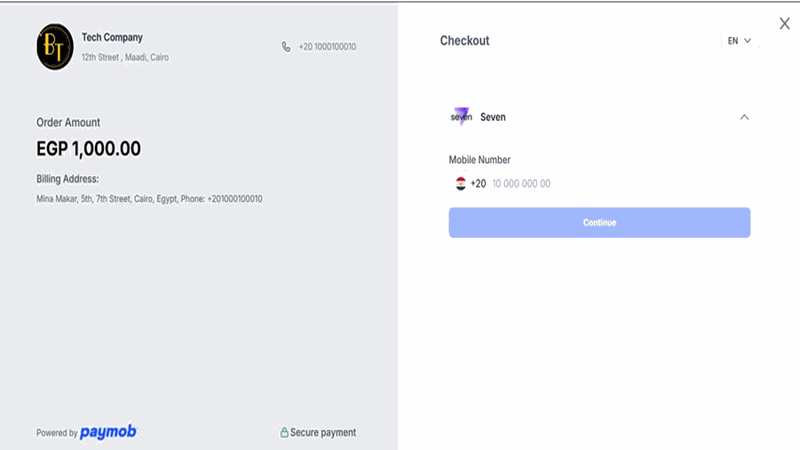
Task: Click the padlock icon near Secure payment
Action: [x=284, y=433]
